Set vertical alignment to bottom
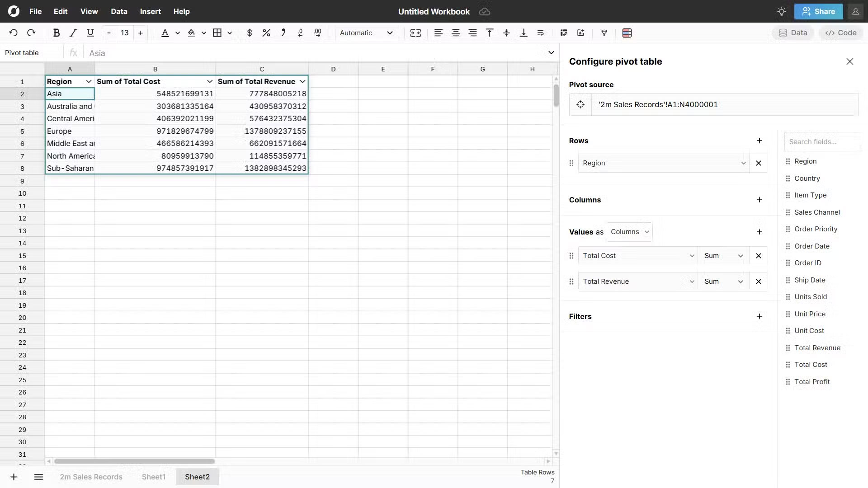This screenshot has height=488, width=868. coord(524,33)
